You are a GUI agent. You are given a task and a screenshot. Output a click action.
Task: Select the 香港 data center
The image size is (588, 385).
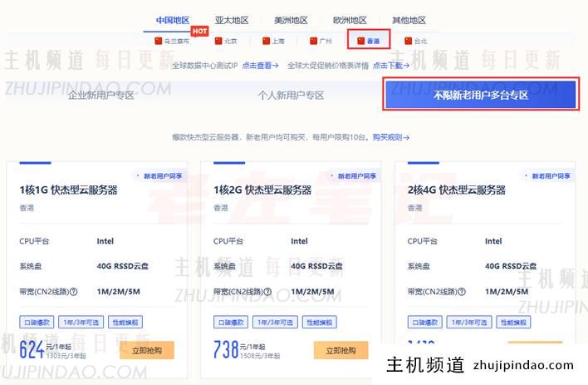point(369,41)
